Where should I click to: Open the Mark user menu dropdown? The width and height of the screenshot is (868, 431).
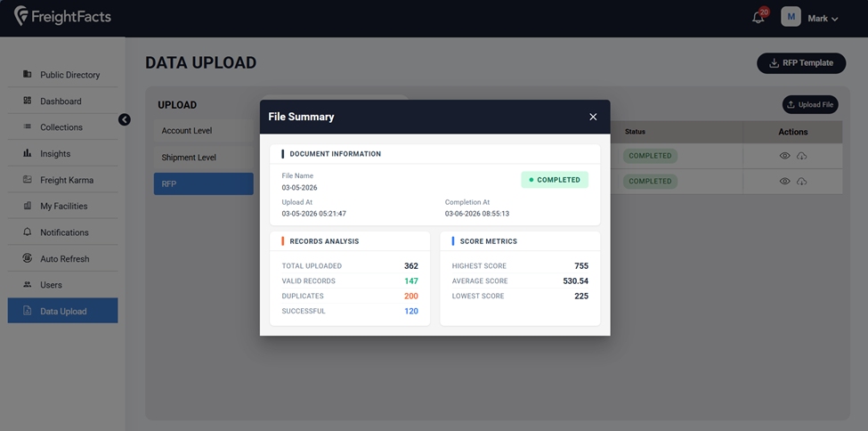[823, 19]
